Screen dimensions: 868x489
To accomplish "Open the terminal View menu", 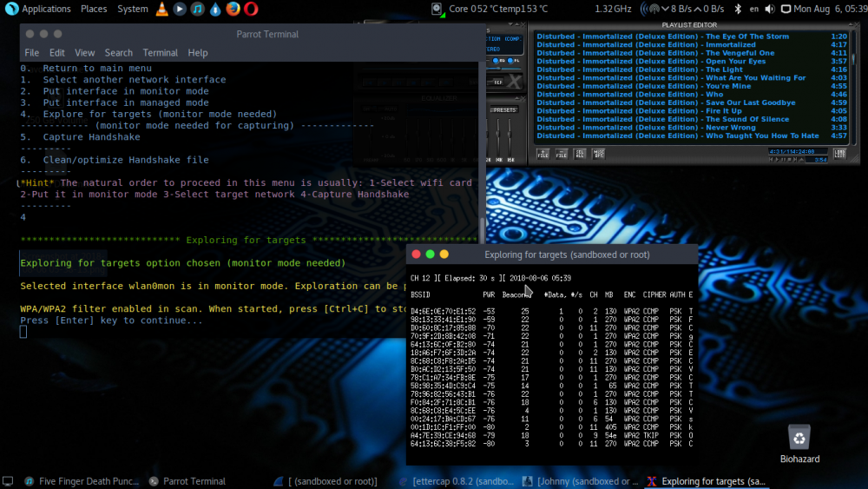I will click(x=85, y=53).
